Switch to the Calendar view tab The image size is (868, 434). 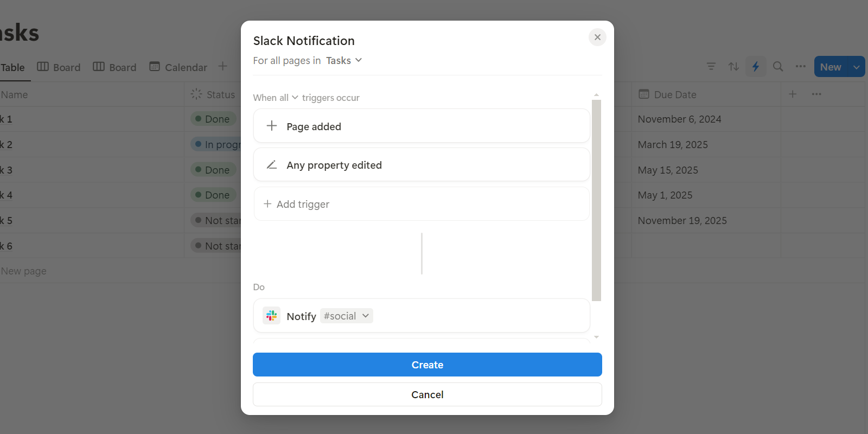178,67
